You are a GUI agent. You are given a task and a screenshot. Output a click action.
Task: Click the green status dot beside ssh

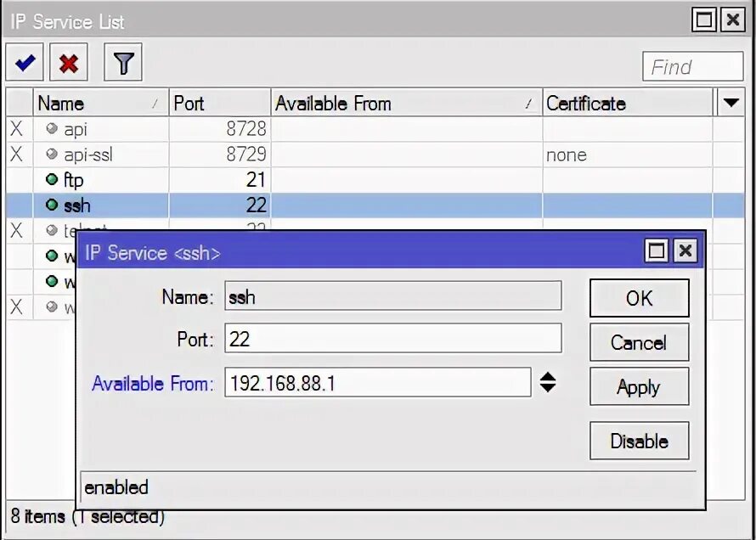(52, 205)
